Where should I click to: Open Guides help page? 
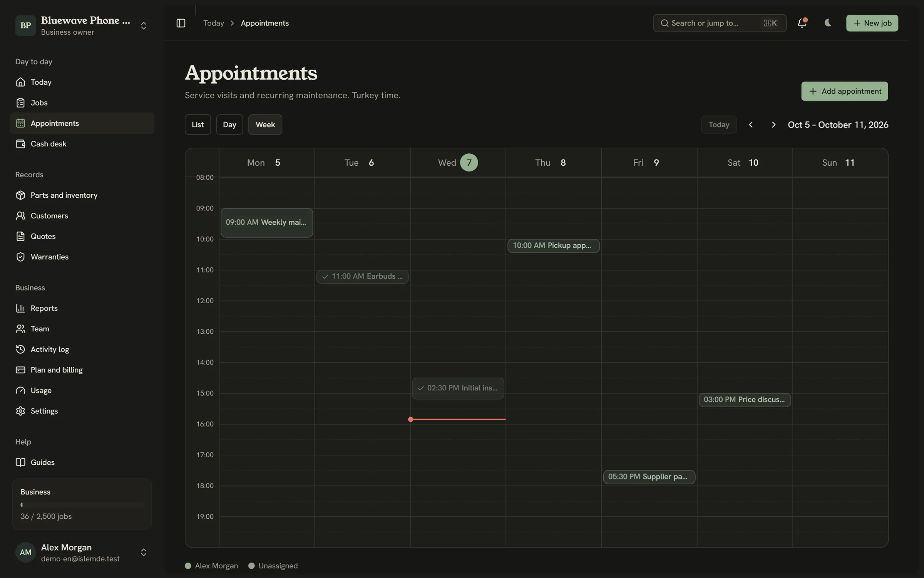click(x=82, y=462)
